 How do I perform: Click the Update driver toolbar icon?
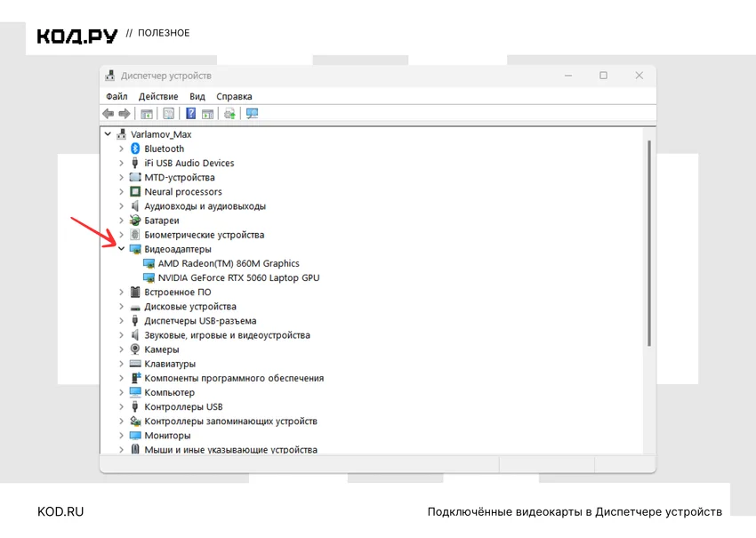tap(229, 114)
